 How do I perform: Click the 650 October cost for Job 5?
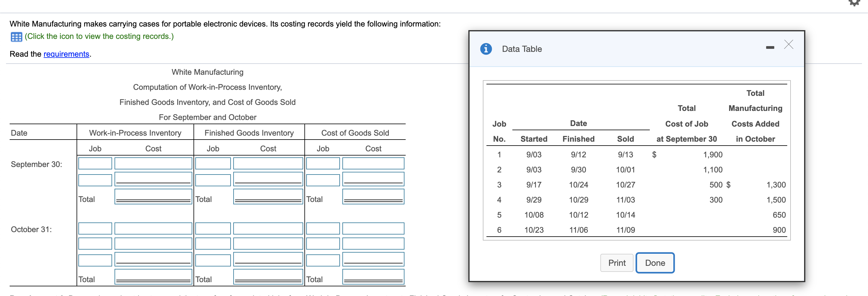pyautogui.click(x=779, y=215)
